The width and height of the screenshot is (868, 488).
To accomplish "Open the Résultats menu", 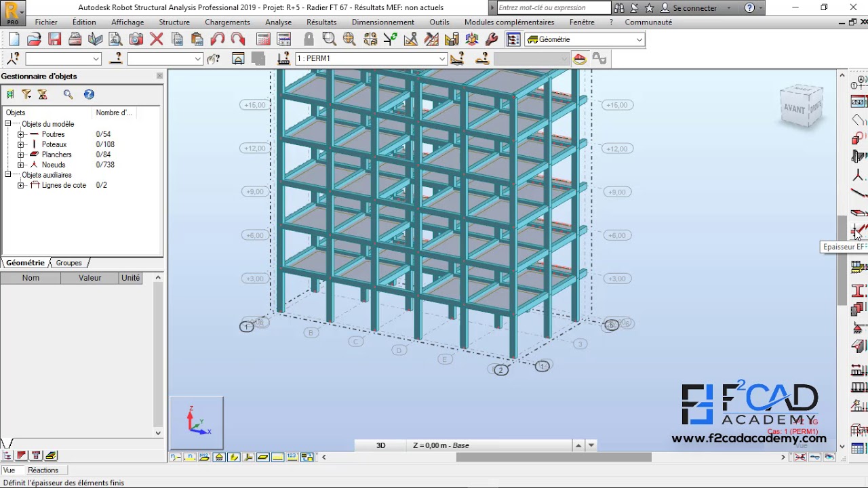I will (321, 22).
